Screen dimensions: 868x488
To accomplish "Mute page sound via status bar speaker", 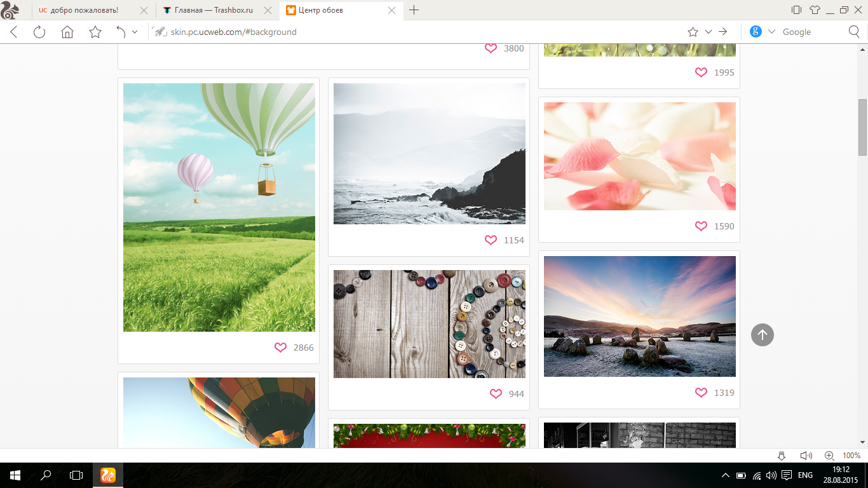I will (x=806, y=456).
